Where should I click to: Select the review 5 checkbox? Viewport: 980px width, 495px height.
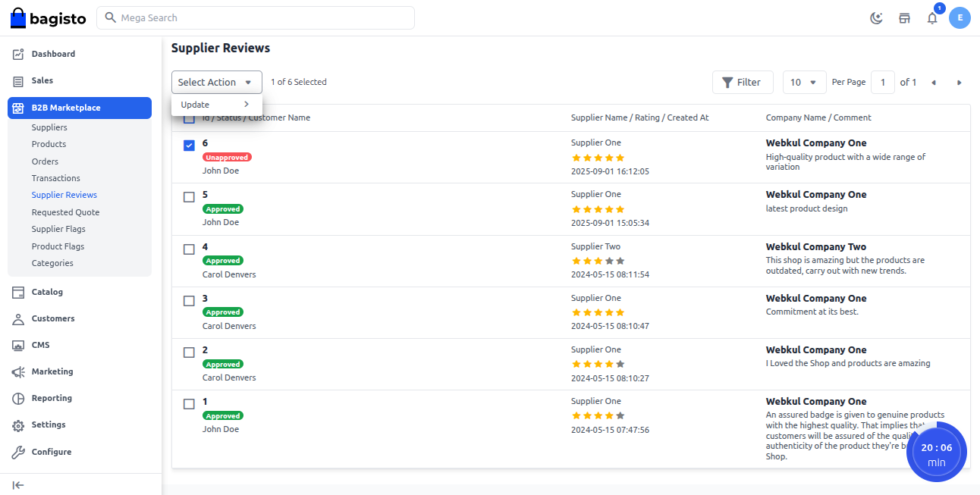[189, 197]
